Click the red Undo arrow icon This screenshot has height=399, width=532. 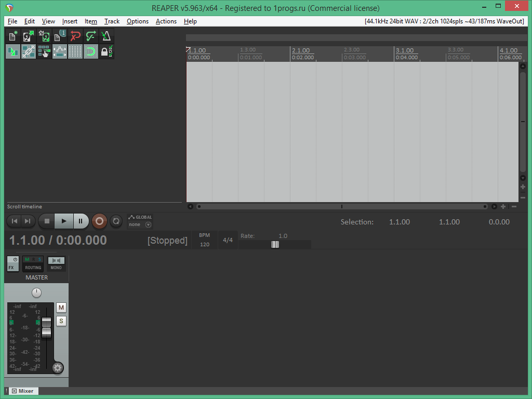(75, 36)
